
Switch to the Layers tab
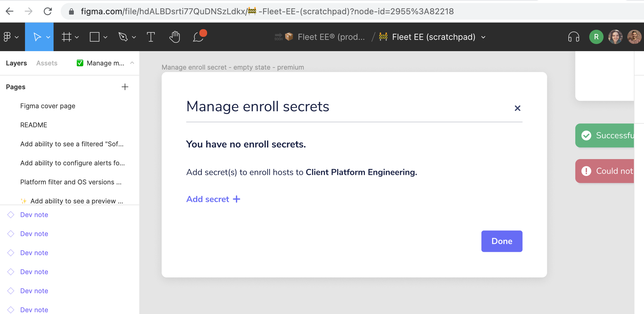point(16,63)
